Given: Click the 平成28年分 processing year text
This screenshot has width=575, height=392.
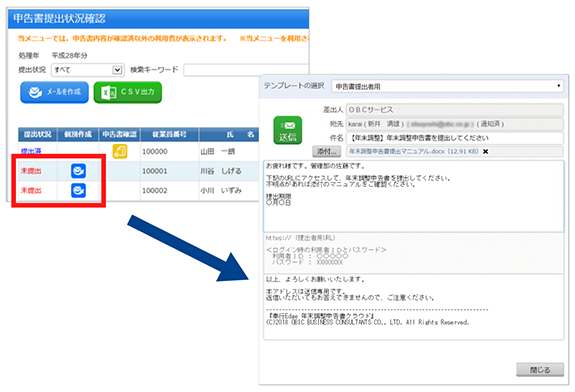Looking at the screenshot, I should (x=69, y=55).
